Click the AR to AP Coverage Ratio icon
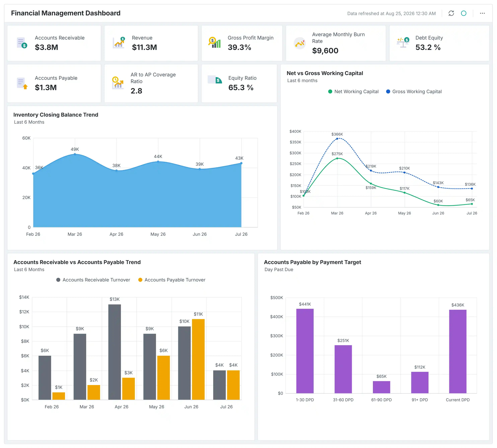Image resolution: width=497 pixels, height=448 pixels. coord(118,83)
